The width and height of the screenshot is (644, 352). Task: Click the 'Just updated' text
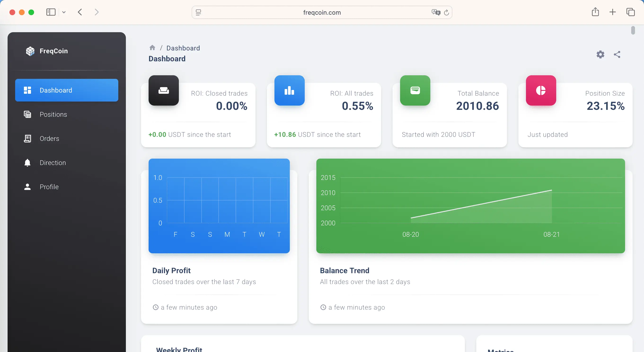[x=547, y=135]
